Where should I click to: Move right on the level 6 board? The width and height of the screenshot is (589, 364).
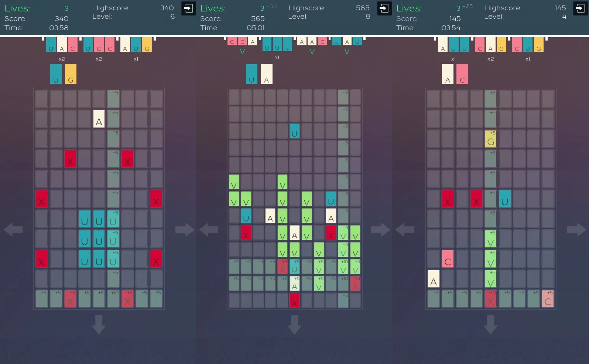click(x=185, y=230)
